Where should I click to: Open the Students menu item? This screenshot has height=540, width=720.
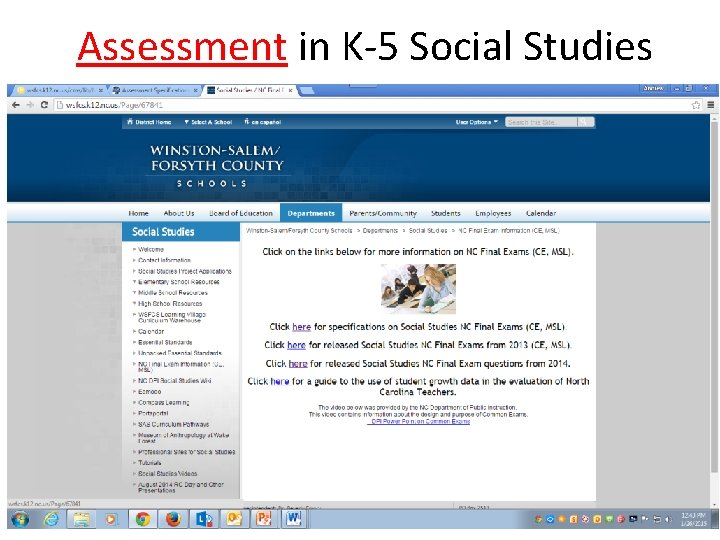(x=445, y=213)
